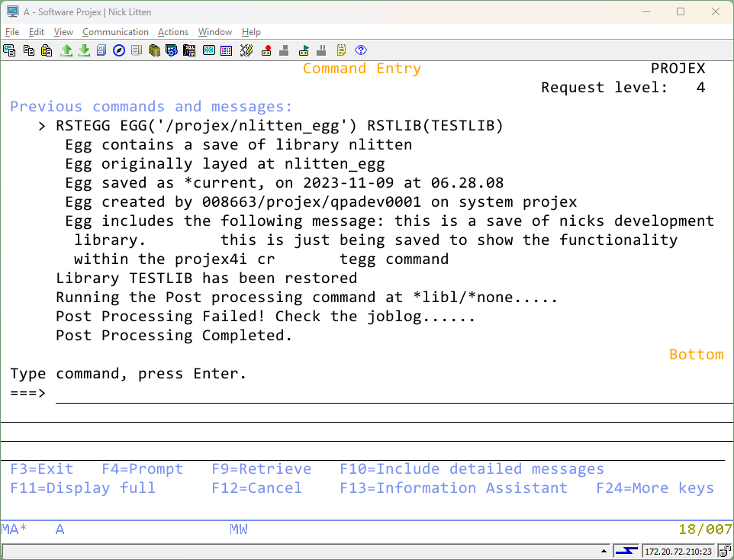Screen dimensions: 734x560
Task: Click the green download arrow icon
Action: click(x=84, y=50)
